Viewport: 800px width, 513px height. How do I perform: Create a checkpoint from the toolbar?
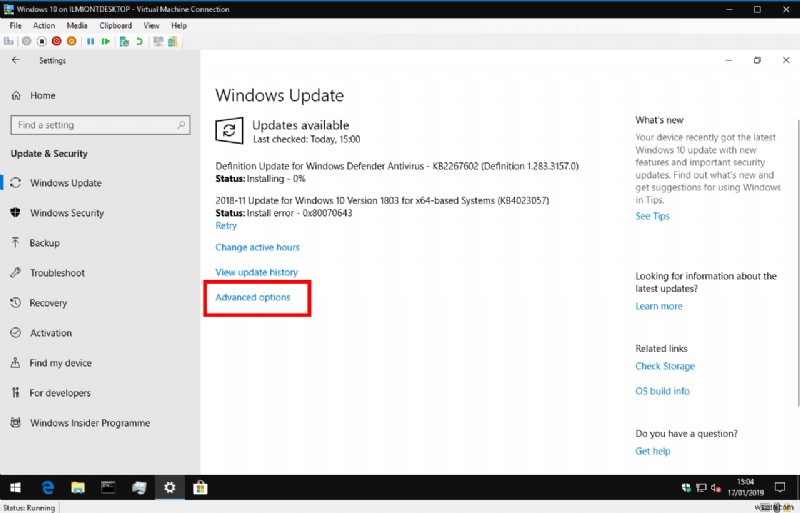(x=124, y=41)
